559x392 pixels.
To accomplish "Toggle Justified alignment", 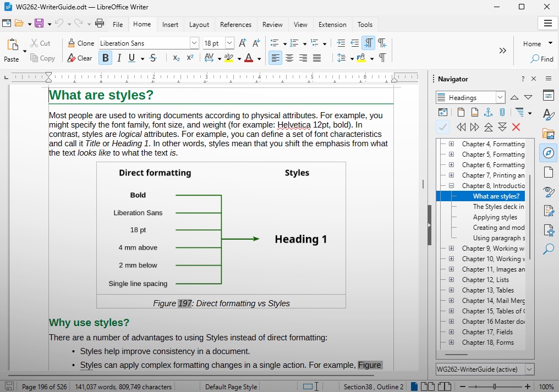I will tap(317, 58).
